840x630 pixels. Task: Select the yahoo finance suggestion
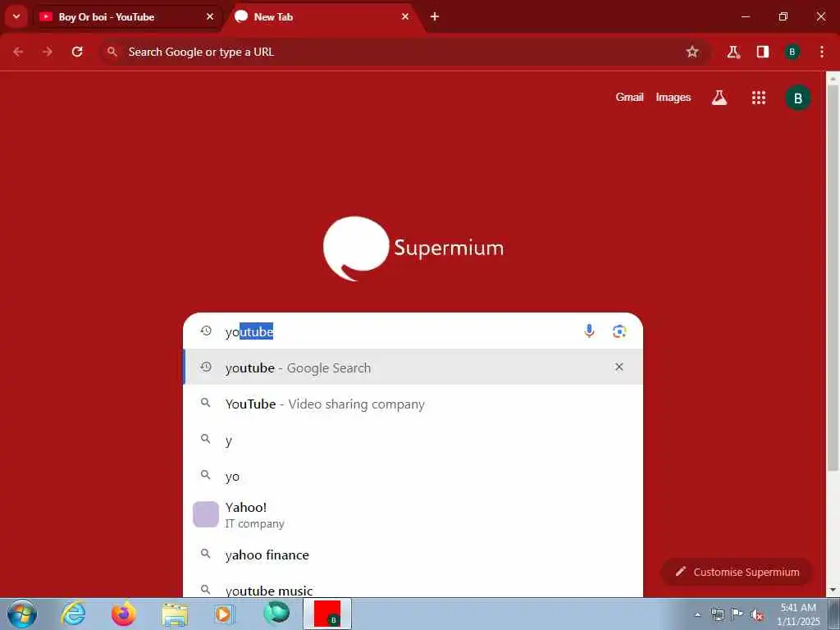click(x=413, y=555)
